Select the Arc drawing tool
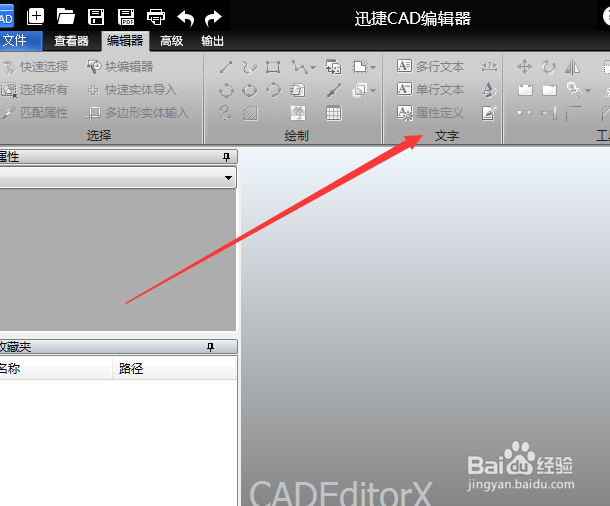610x506 pixels. [273, 90]
